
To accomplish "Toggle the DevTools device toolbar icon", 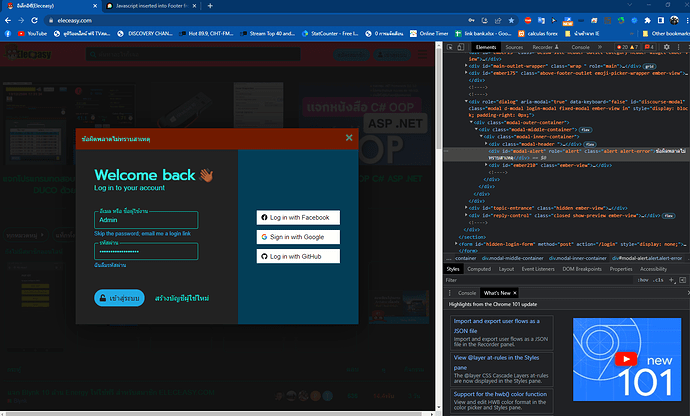I will pos(460,47).
